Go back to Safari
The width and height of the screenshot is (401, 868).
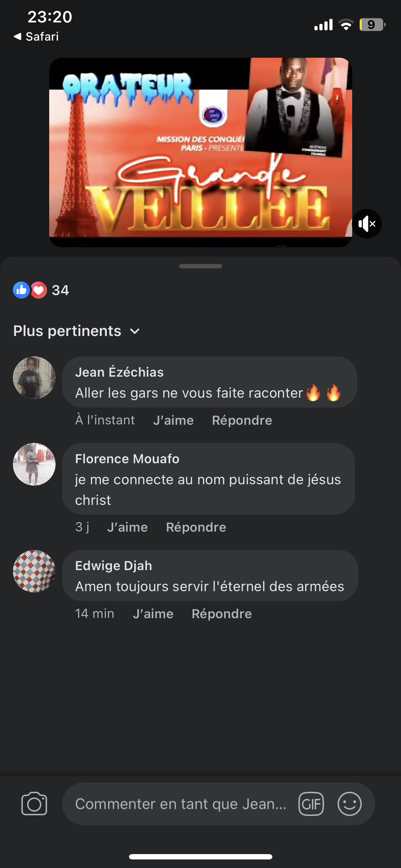(36, 36)
